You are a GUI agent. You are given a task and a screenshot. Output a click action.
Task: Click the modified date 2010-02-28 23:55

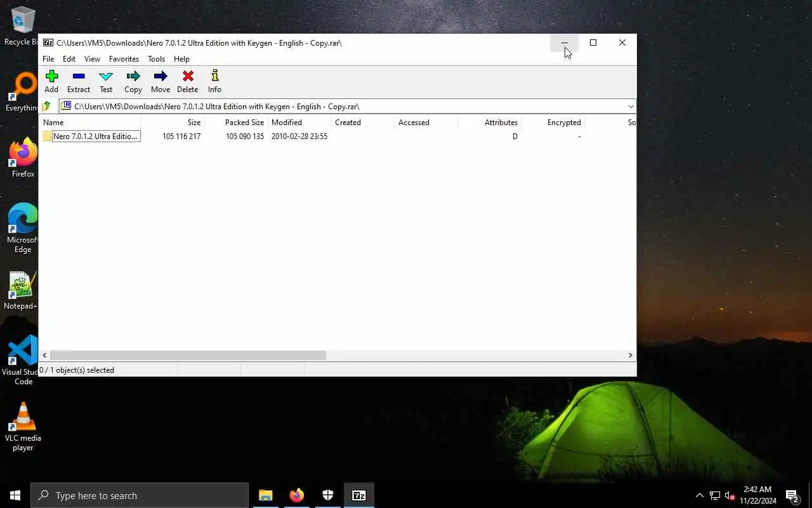point(299,137)
